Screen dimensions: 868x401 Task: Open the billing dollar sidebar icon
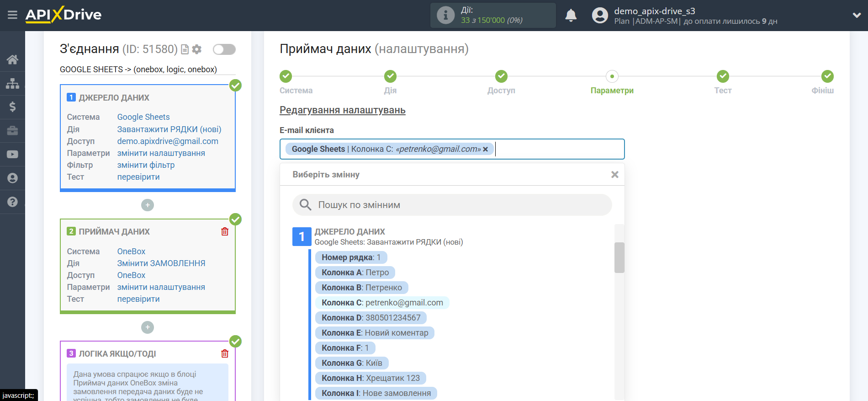pyautogui.click(x=12, y=107)
